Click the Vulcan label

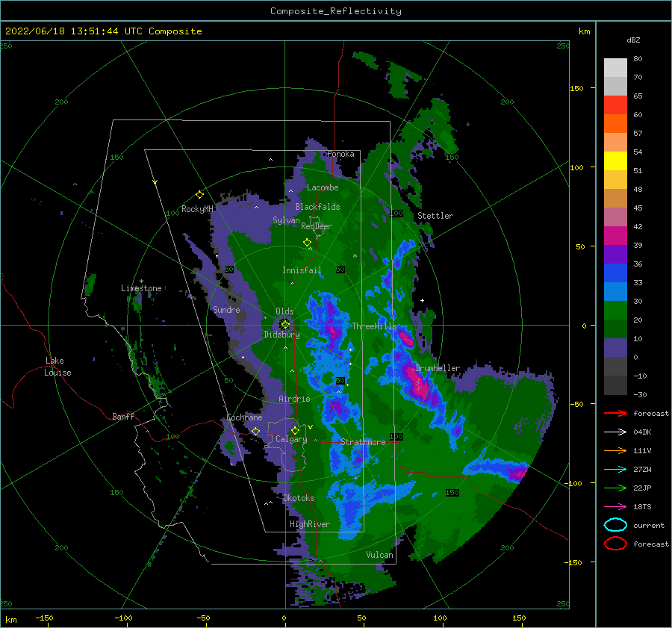click(380, 555)
